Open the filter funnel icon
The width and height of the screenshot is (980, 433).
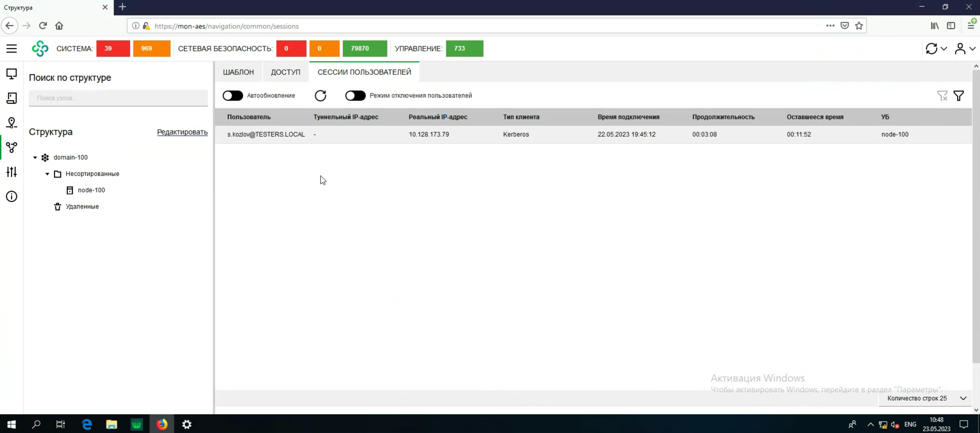pyautogui.click(x=958, y=95)
